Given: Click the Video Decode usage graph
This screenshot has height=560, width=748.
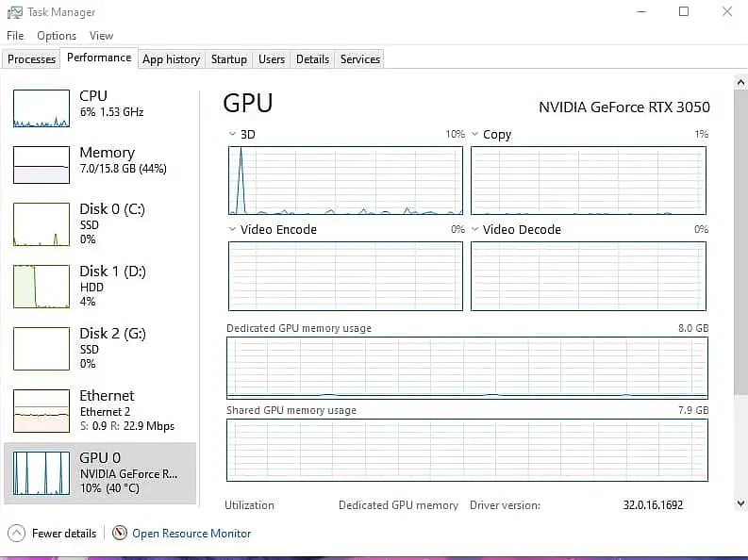Looking at the screenshot, I should coord(589,276).
